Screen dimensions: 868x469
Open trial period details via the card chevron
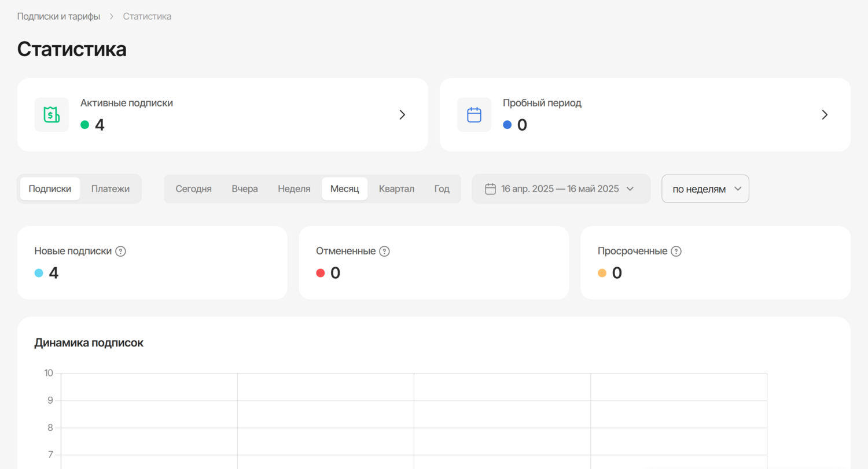(x=825, y=115)
